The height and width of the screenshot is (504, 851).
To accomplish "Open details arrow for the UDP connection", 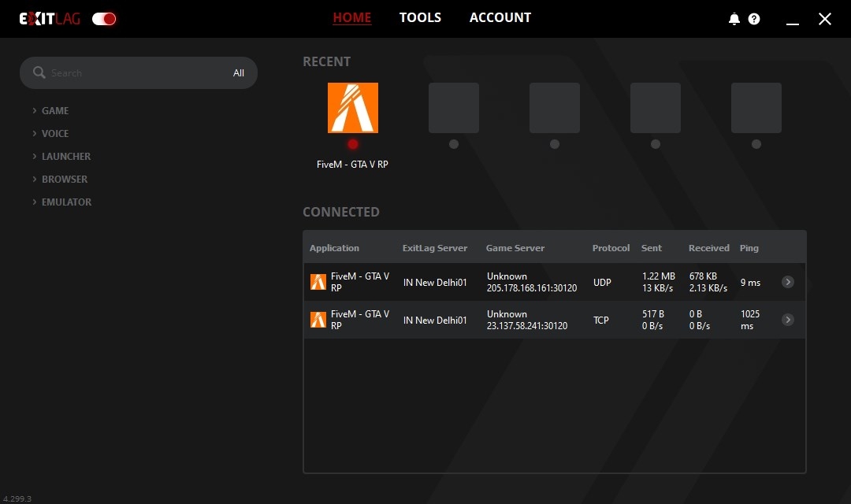I will 787,282.
